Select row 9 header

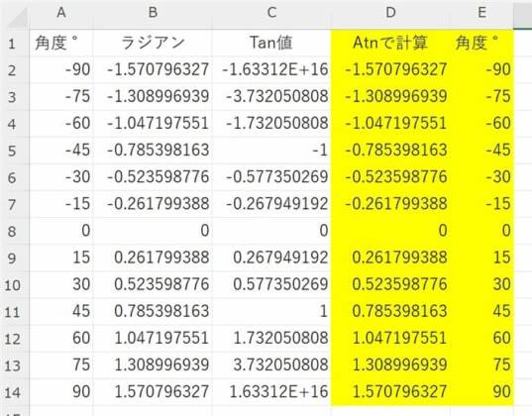point(12,258)
